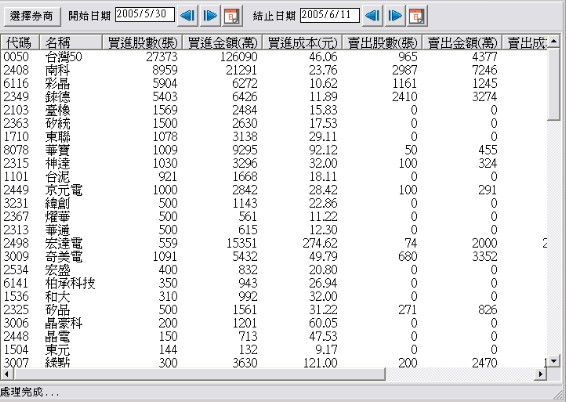Viewport: 566px width, 402px height.
Task: Click the vertical scrollbar thumb
Action: [x=553, y=85]
